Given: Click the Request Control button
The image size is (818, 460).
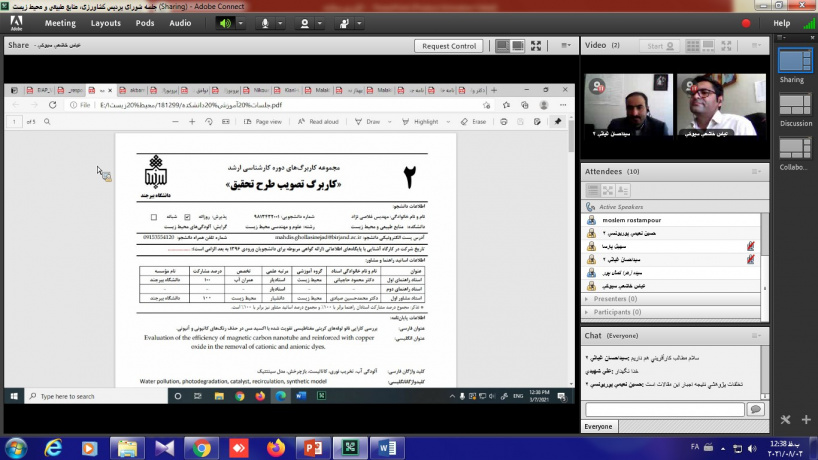Looking at the screenshot, I should [449, 46].
